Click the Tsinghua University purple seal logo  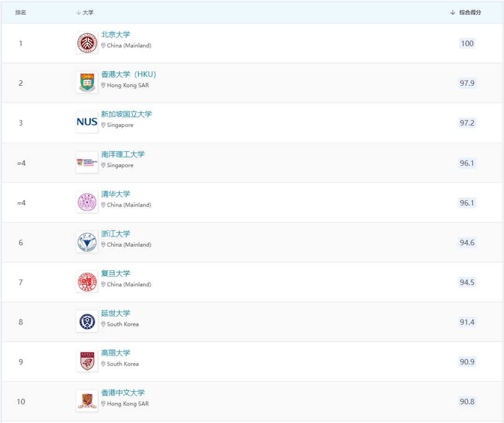[x=87, y=202]
